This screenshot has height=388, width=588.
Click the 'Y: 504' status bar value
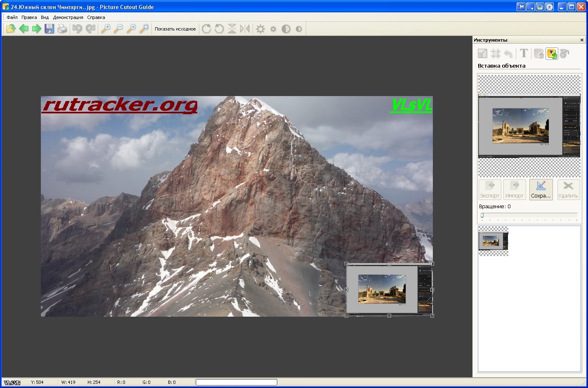(x=37, y=383)
